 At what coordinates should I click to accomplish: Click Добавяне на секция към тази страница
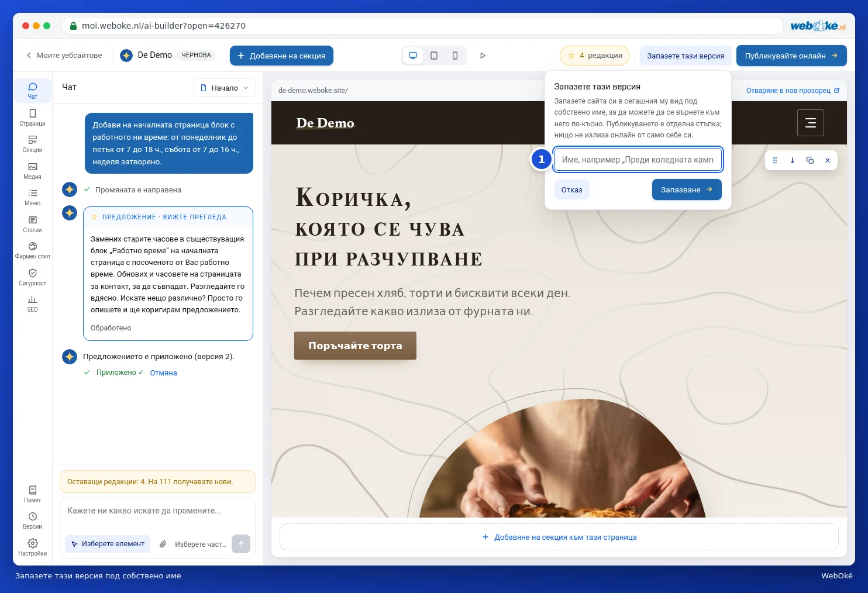(559, 537)
